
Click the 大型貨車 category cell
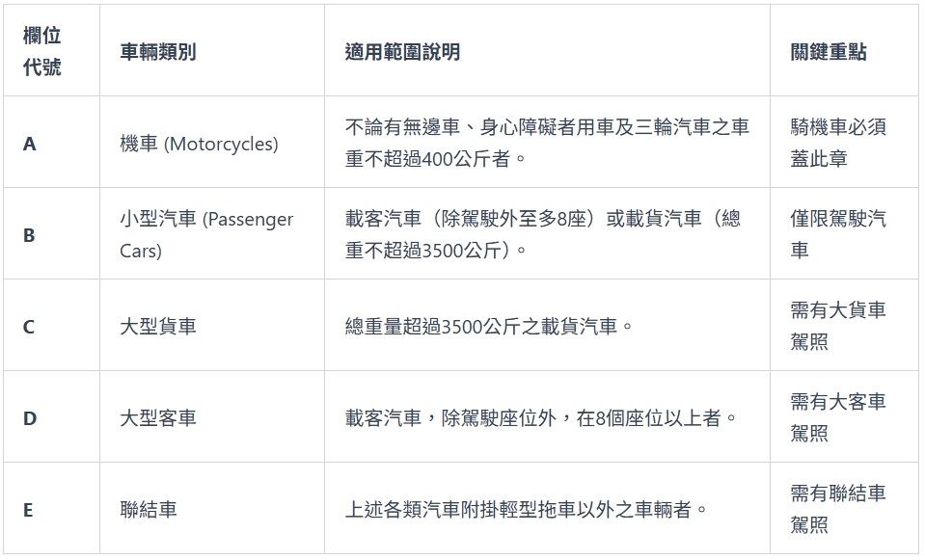click(157, 327)
